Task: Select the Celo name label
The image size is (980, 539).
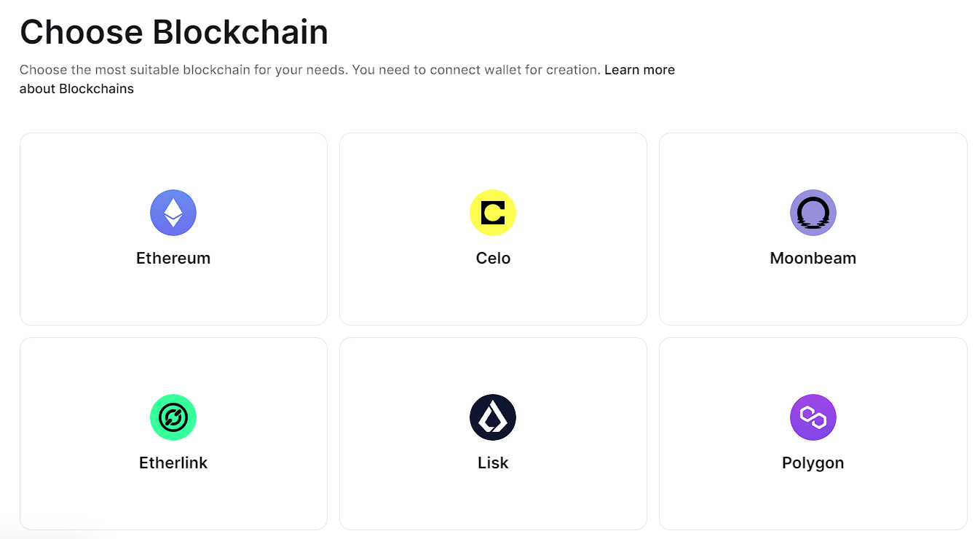Action: tap(493, 258)
